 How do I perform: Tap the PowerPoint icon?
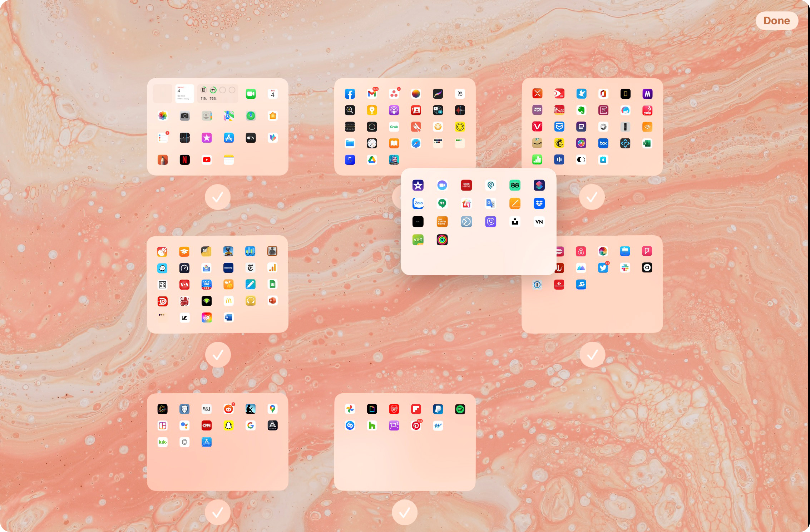(x=273, y=301)
